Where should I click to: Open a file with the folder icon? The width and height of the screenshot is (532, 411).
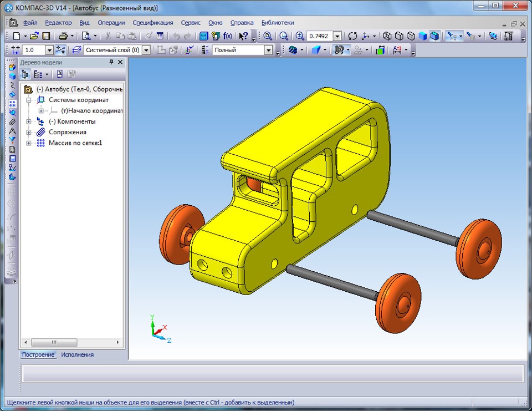pos(34,36)
